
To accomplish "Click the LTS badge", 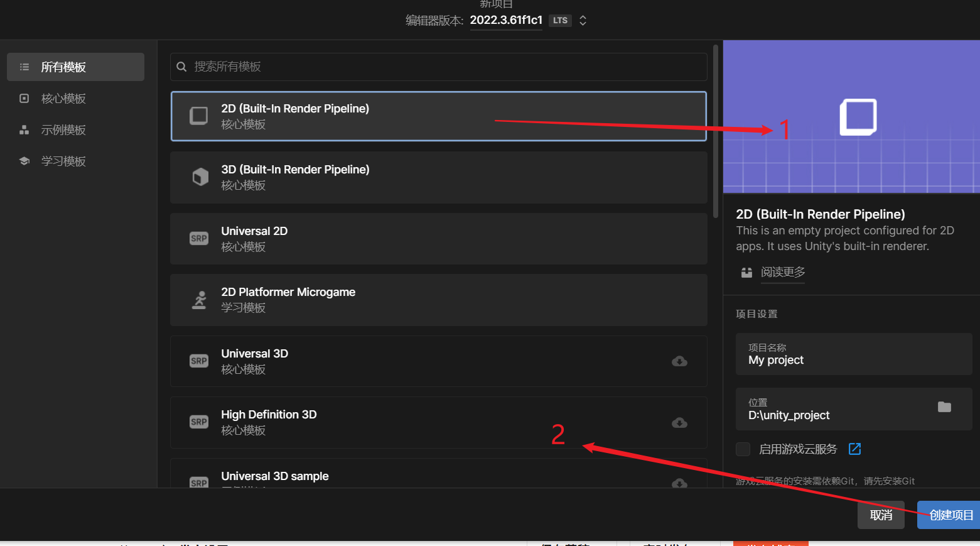I will tap(560, 21).
